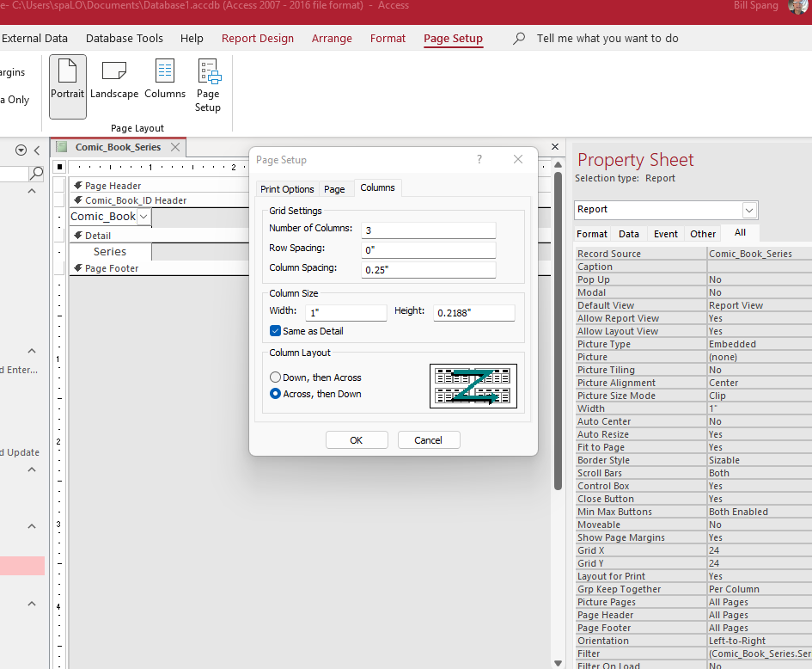Open the Arrange ribbon tab
This screenshot has width=812, height=669.
tap(332, 39)
